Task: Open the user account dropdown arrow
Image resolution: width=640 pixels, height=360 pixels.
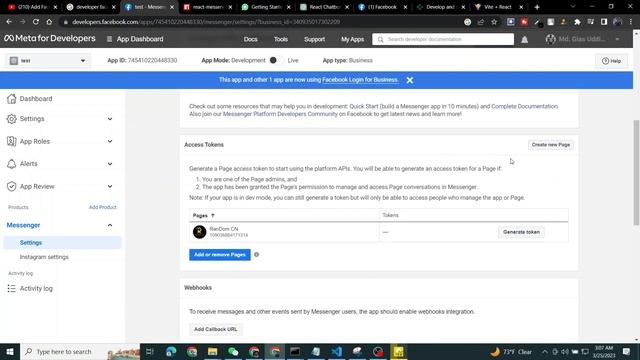Action: click(x=617, y=39)
